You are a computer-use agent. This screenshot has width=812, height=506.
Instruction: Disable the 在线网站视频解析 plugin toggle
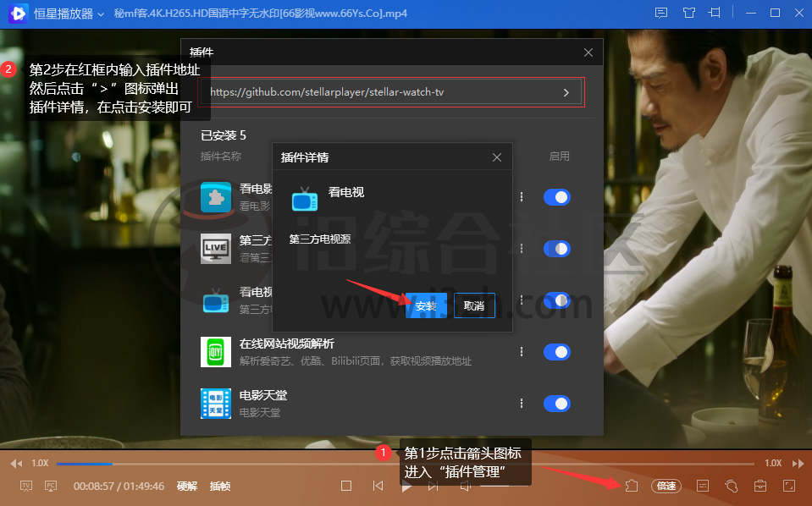[x=556, y=352]
